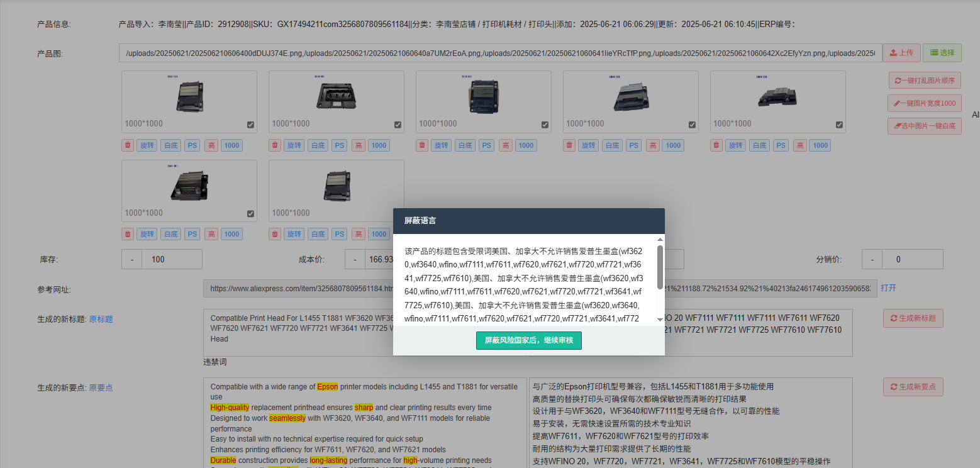Delete the second product image using its trash icon
980x468 pixels.
276,145
